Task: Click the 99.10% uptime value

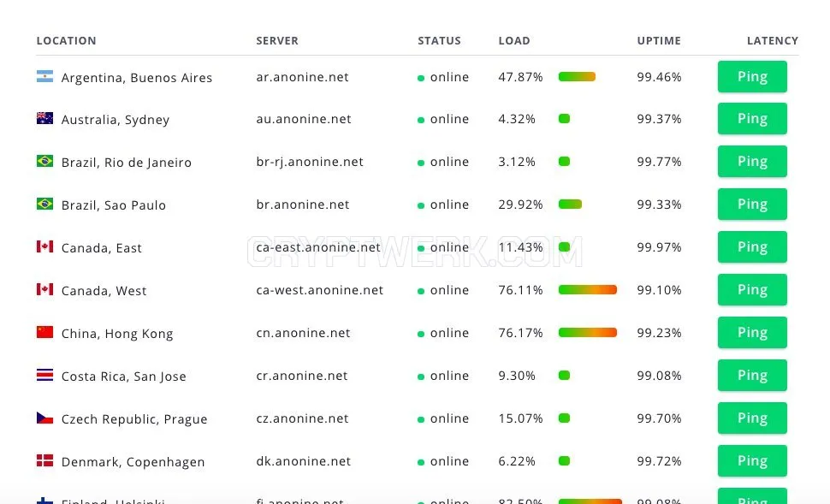Action: (x=659, y=290)
